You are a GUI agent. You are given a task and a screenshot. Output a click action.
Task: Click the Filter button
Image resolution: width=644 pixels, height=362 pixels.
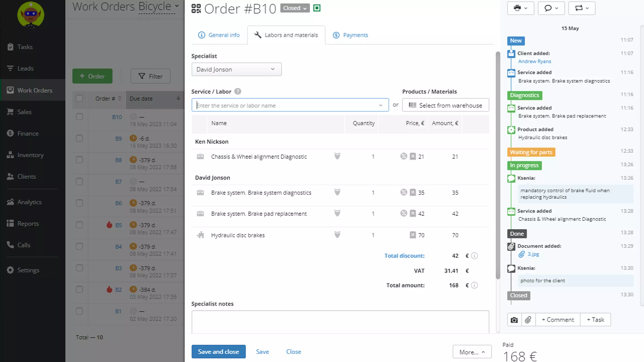(150, 76)
